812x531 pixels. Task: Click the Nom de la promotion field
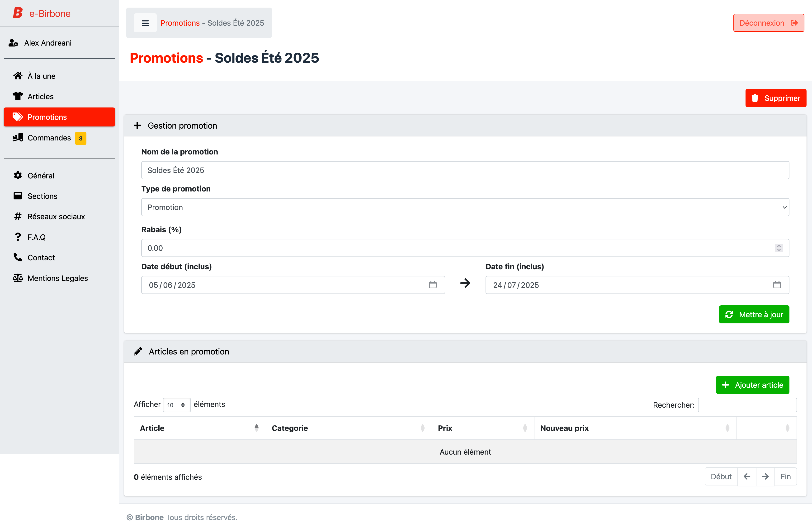tap(465, 170)
